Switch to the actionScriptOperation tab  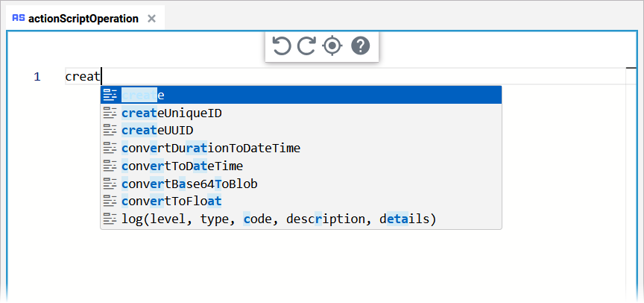(x=83, y=19)
